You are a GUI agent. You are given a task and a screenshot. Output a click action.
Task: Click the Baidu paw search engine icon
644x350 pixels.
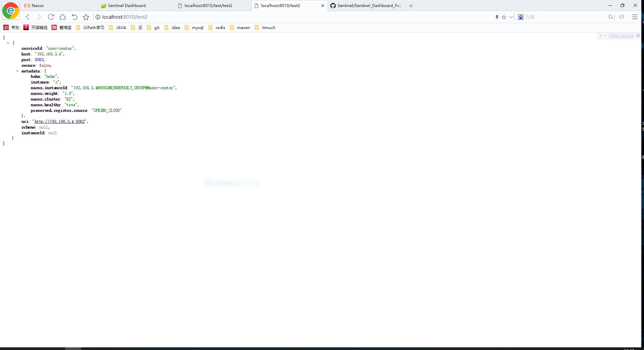point(521,17)
